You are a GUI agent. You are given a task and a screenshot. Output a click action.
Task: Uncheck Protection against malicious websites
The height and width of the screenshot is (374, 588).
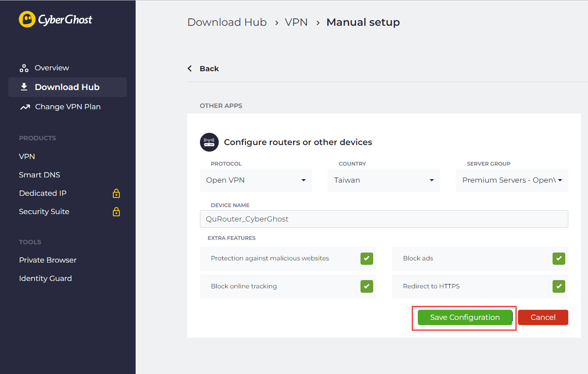coord(367,258)
